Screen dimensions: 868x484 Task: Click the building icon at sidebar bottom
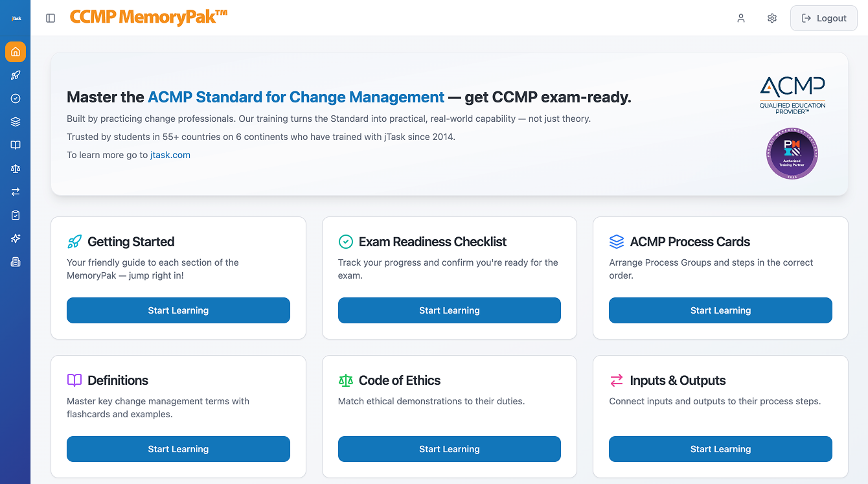(x=16, y=262)
